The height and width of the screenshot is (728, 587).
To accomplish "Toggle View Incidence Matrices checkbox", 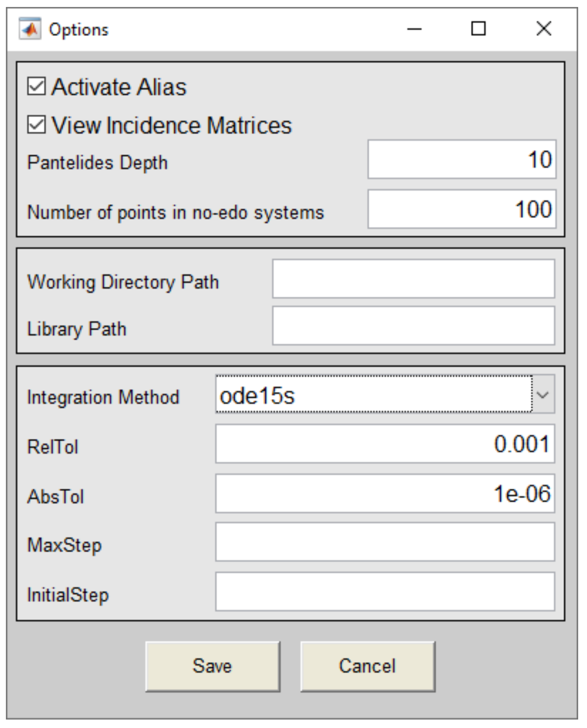I will [x=37, y=125].
